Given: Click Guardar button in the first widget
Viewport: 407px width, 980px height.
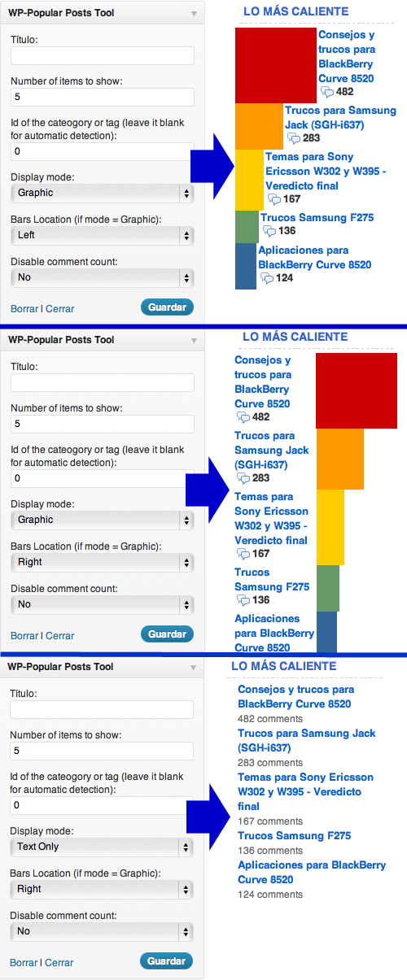Looking at the screenshot, I should point(168,307).
